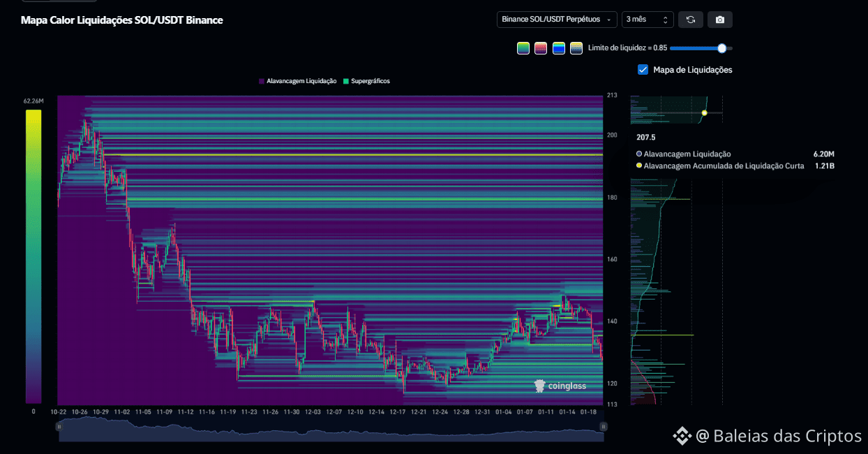Click the Limite de liquidez slider handle
This screenshot has height=454, width=868.
click(722, 48)
